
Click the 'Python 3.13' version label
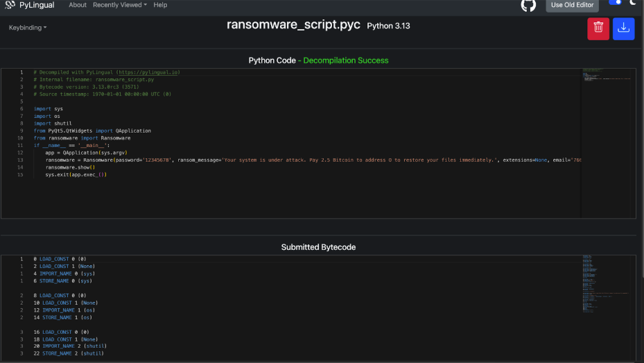point(388,26)
